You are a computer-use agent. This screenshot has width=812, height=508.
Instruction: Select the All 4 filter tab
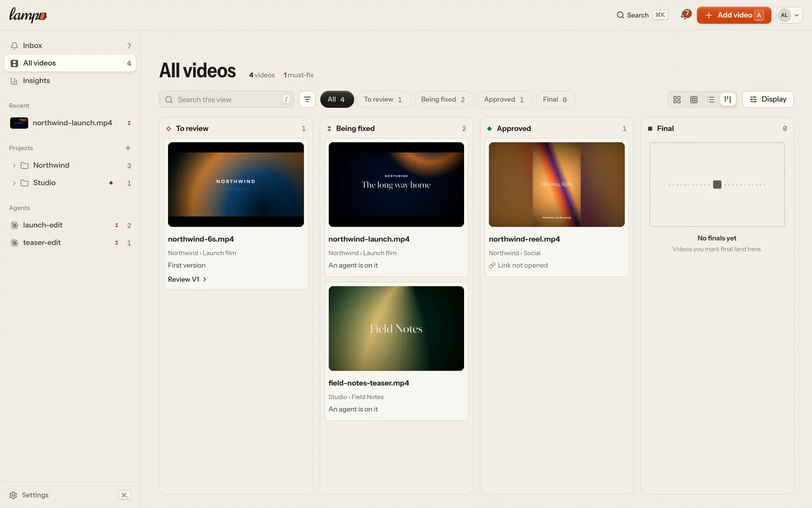(x=337, y=100)
